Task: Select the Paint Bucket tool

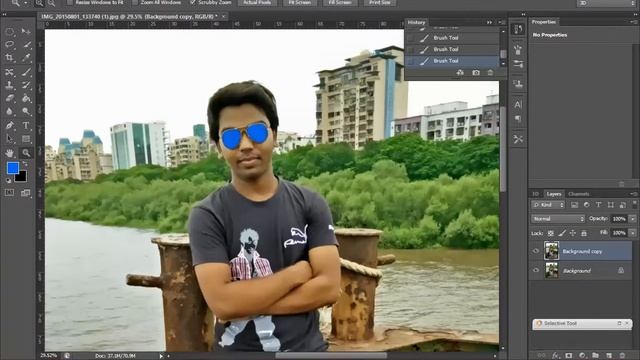Action: 26,98
